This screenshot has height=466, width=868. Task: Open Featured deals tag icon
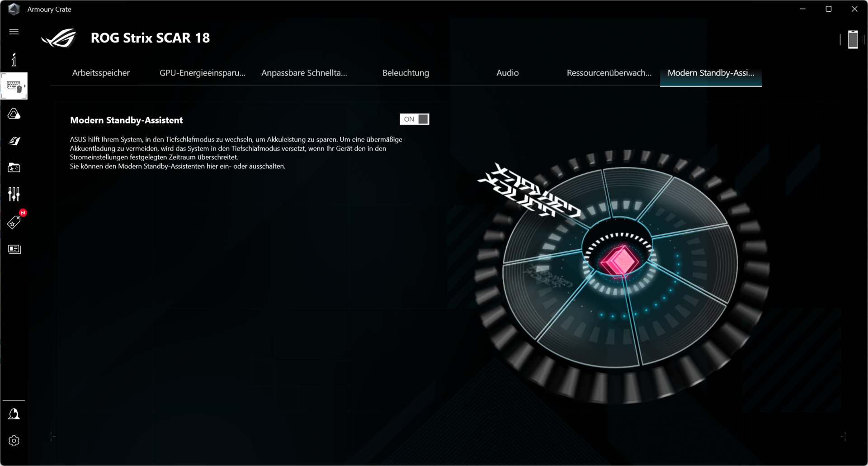(14, 222)
